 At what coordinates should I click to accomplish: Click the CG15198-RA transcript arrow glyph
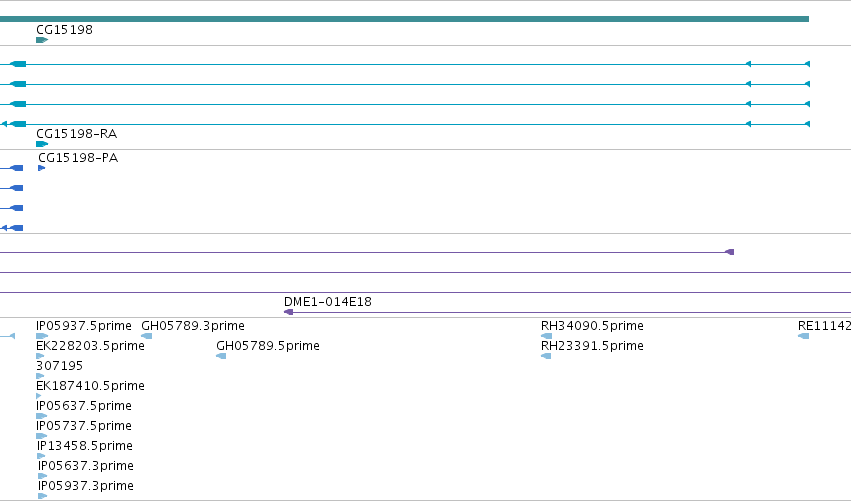[x=42, y=144]
